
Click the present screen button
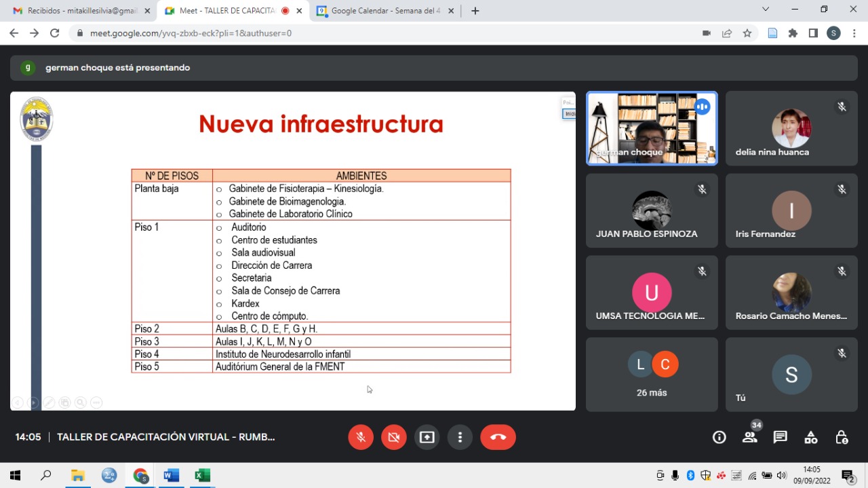coord(427,437)
